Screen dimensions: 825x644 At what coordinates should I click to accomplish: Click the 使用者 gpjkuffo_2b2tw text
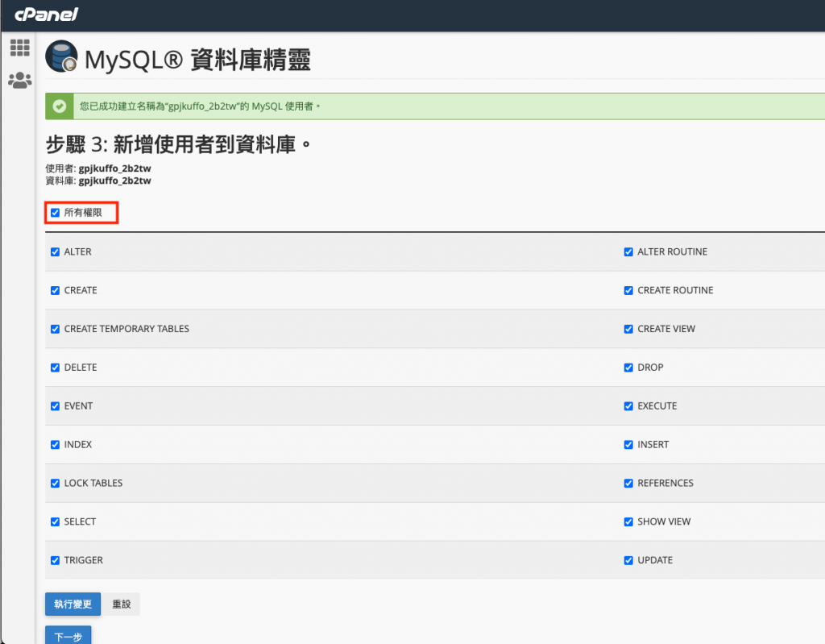98,168
